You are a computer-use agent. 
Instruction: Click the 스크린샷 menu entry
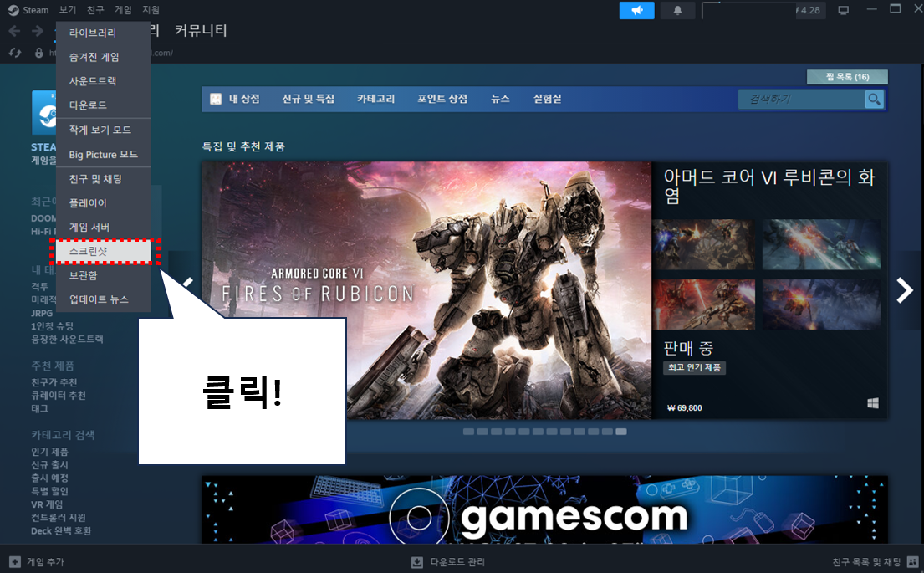104,251
